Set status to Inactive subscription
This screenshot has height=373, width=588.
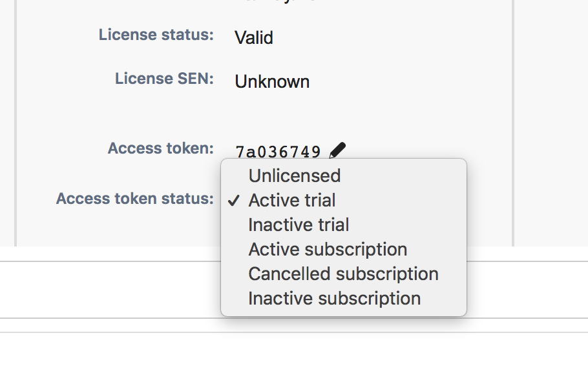tap(334, 298)
